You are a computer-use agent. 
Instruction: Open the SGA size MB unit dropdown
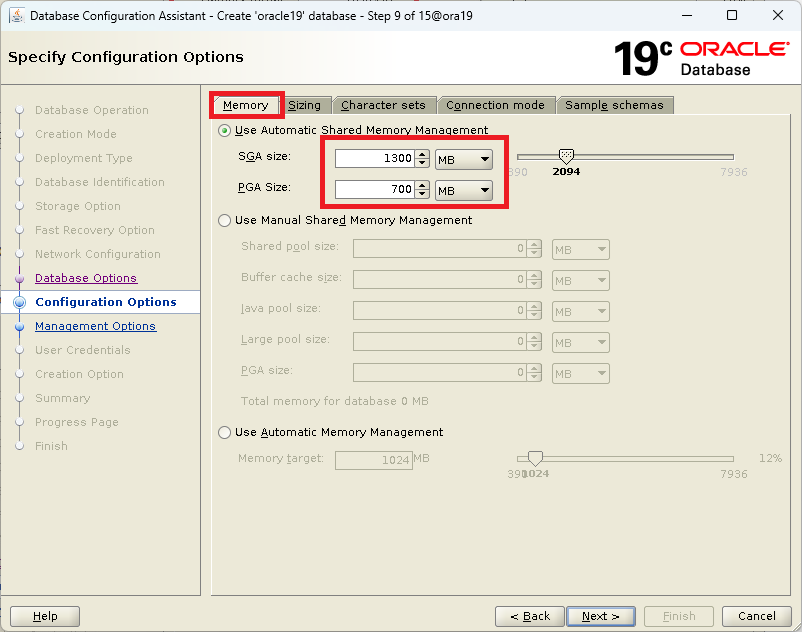click(x=464, y=160)
